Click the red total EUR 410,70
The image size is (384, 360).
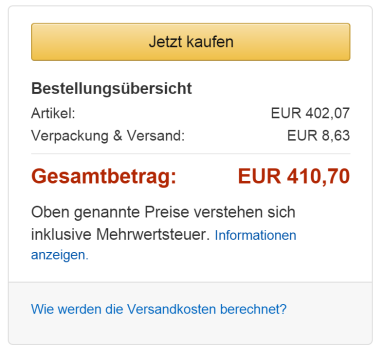point(294,176)
